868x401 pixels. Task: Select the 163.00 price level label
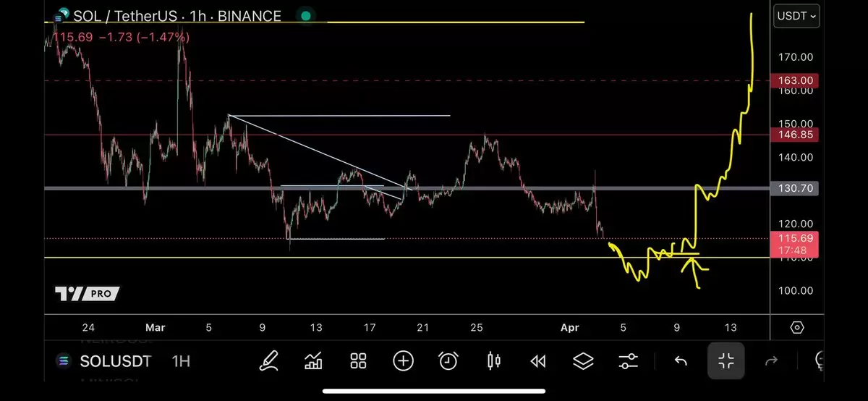(795, 81)
